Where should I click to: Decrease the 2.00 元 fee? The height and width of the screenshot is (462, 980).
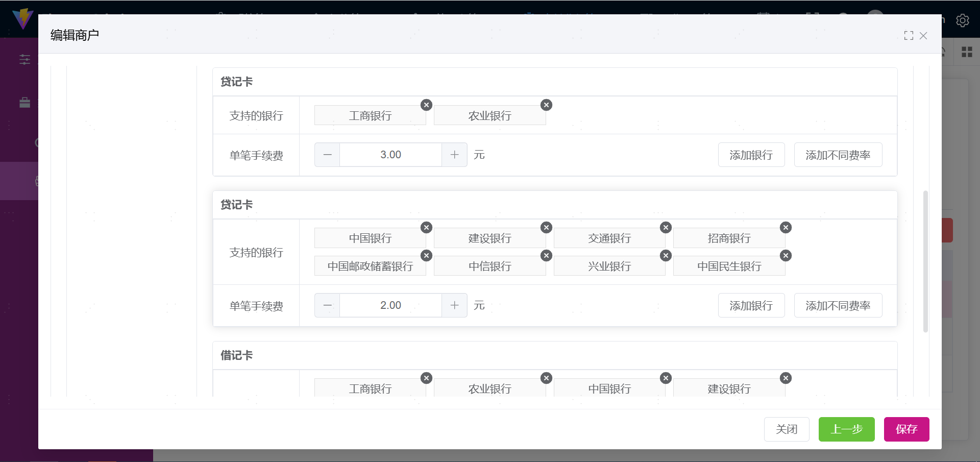pos(327,305)
